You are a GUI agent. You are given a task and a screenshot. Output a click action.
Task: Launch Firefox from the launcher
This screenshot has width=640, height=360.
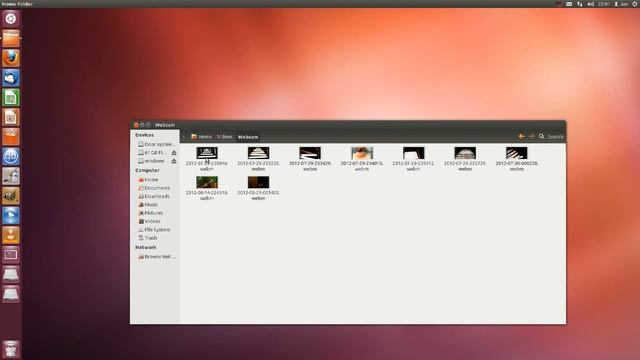click(x=11, y=58)
